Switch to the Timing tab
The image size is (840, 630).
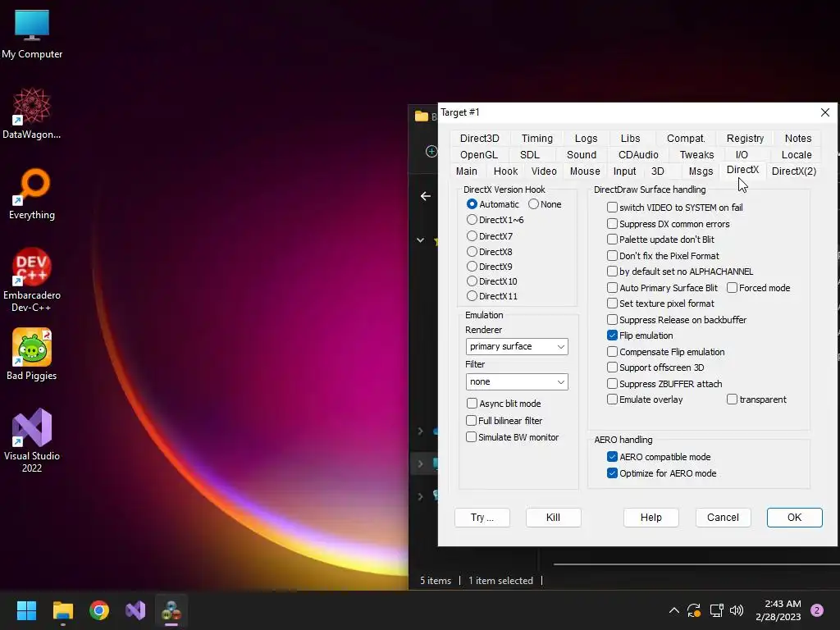[x=536, y=138]
